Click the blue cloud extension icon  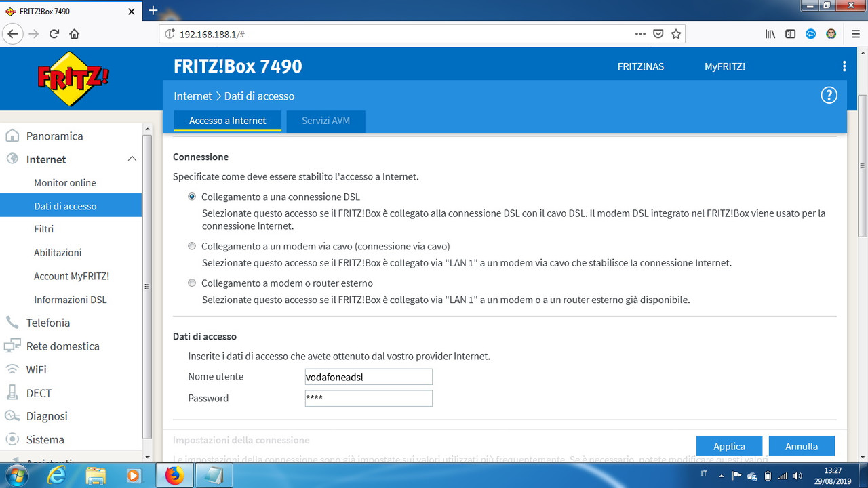click(x=810, y=34)
